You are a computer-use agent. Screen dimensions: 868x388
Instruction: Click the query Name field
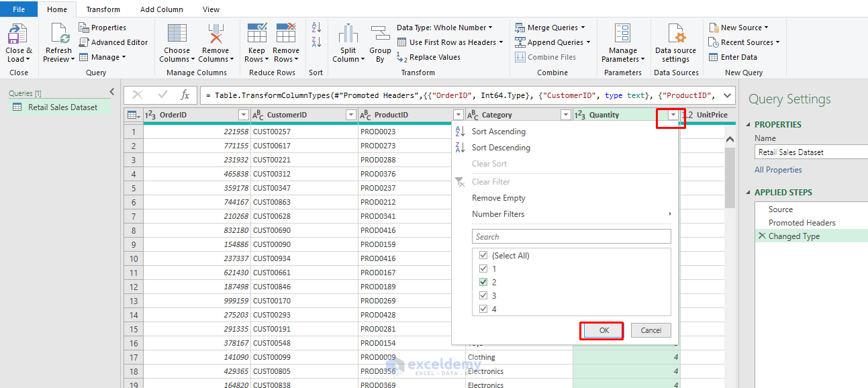811,152
